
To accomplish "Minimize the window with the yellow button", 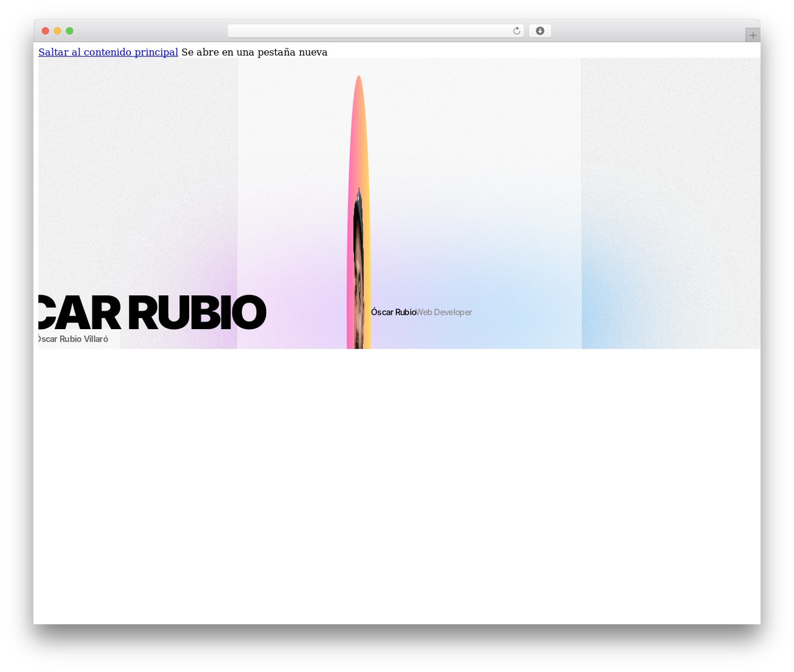I will (57, 31).
